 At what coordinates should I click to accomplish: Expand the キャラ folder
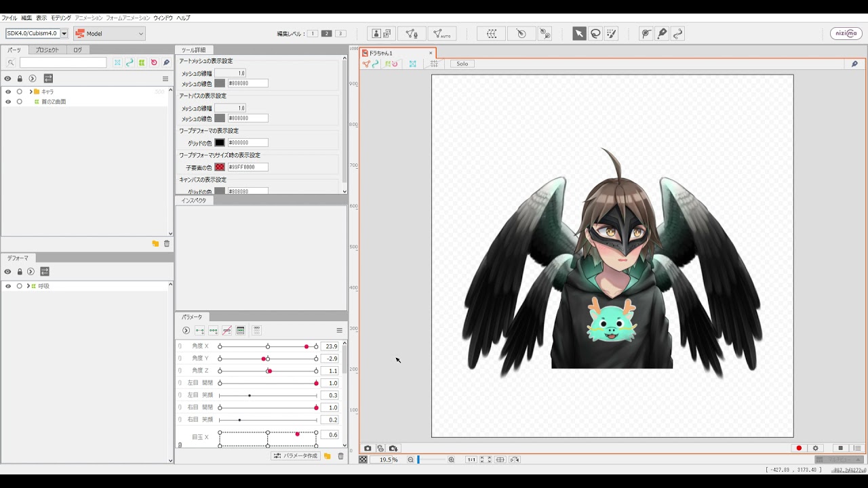point(31,91)
